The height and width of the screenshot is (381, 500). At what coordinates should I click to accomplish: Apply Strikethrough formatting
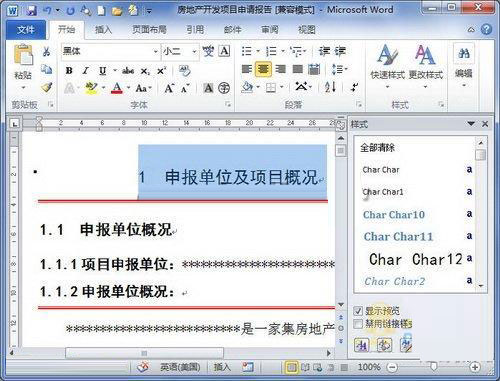(128, 71)
